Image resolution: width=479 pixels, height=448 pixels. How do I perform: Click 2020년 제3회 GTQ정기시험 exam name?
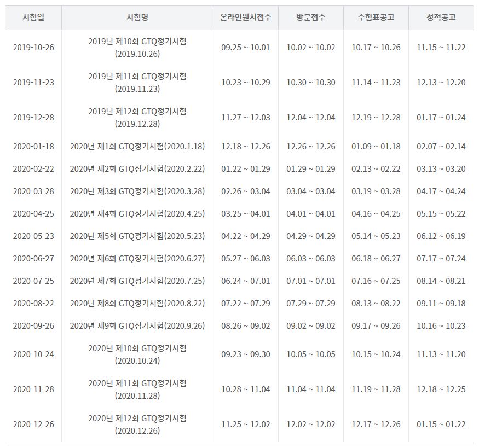coord(137,191)
